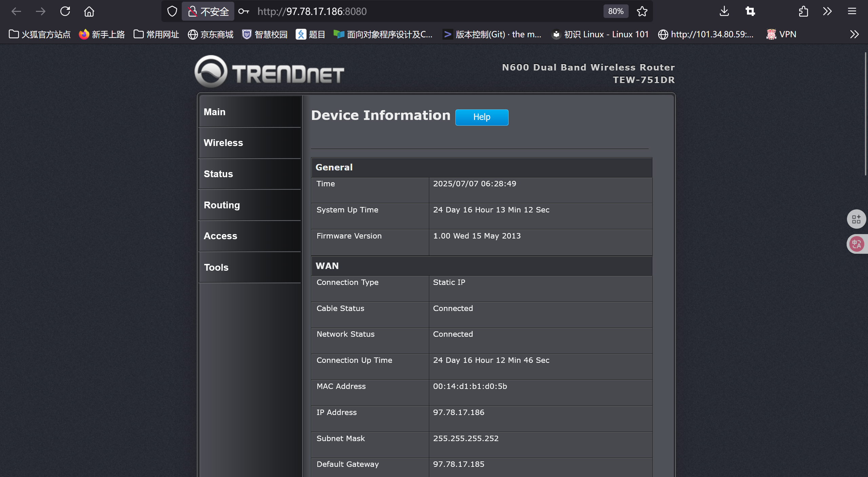The image size is (868, 477).
Task: Select the MAC address 00:14:d1:b1:d0:5b
Action: tap(470, 387)
